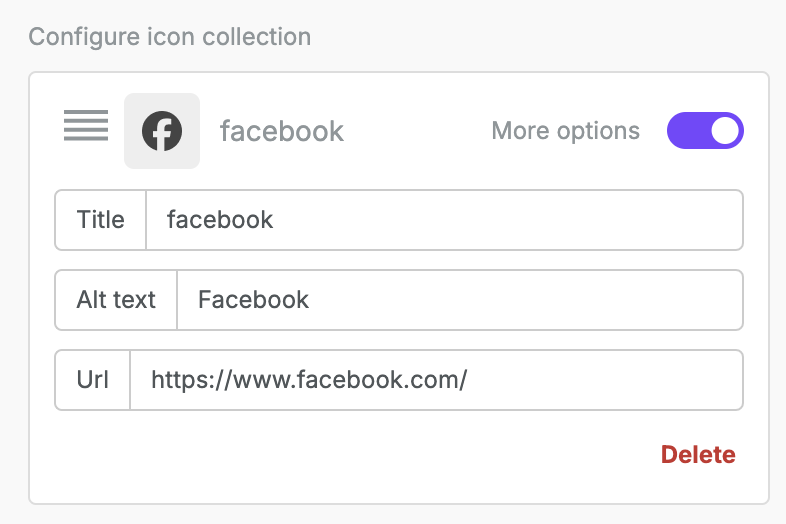Click the Alt text field label
The width and height of the screenshot is (786, 524).
(116, 300)
